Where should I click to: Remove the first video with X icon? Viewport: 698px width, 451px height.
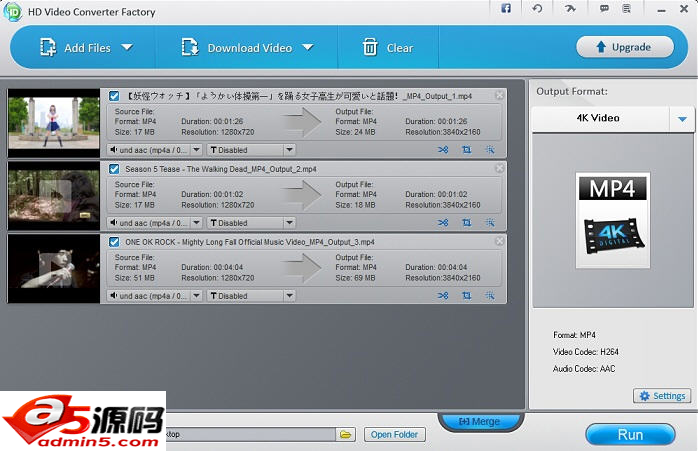(499, 95)
